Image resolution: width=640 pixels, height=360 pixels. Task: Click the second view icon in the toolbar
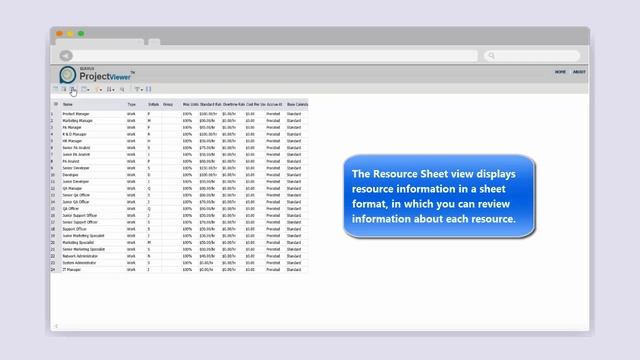coord(64,89)
